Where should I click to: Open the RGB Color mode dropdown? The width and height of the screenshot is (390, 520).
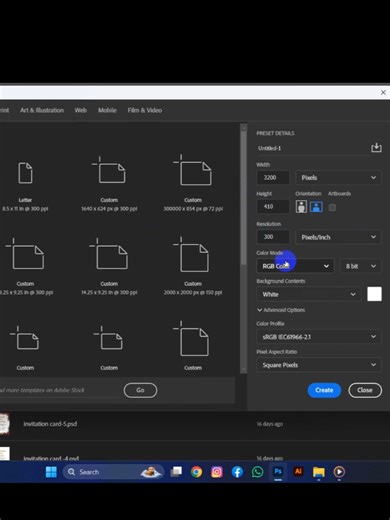(x=295, y=266)
